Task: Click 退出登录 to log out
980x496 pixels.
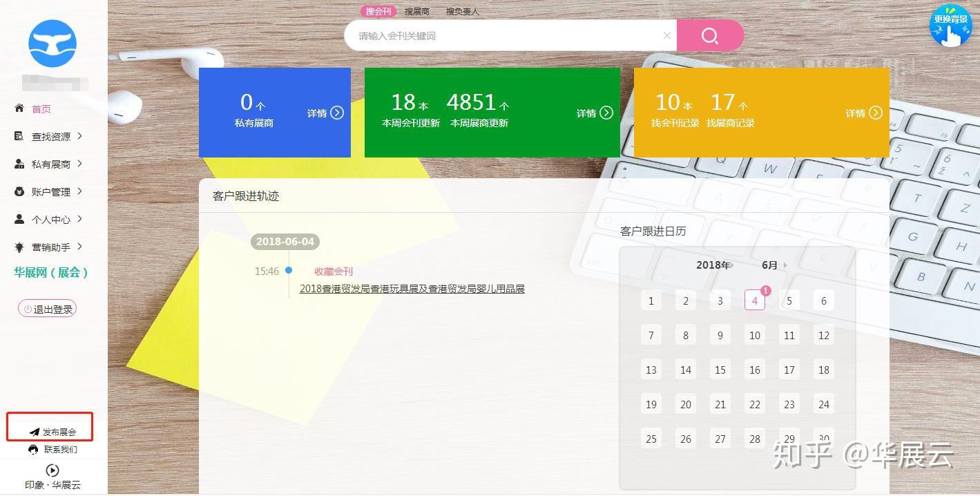Action: (47, 308)
